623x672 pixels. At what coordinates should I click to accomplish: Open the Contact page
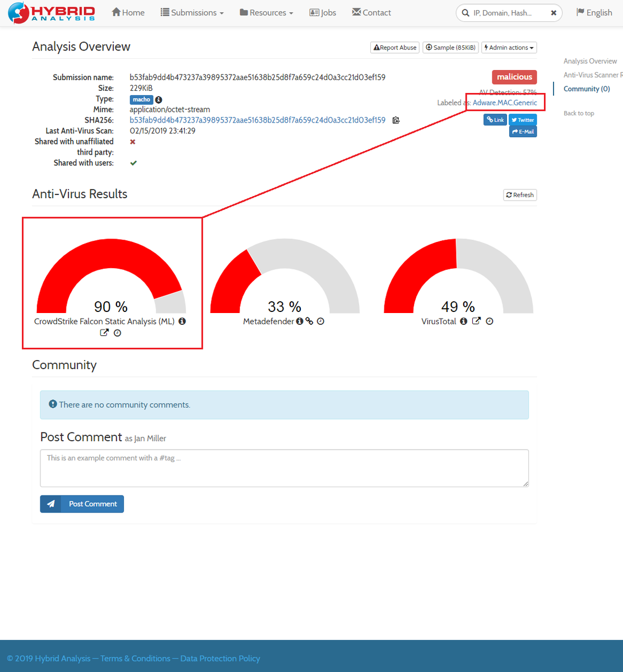(371, 12)
